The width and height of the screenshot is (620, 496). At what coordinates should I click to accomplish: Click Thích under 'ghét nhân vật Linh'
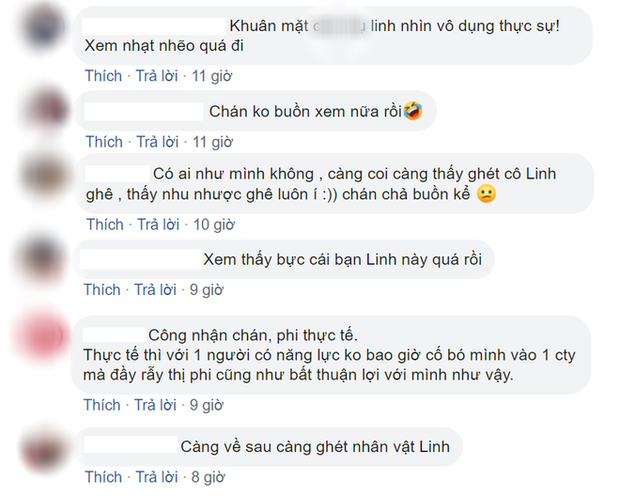pyautogui.click(x=103, y=474)
